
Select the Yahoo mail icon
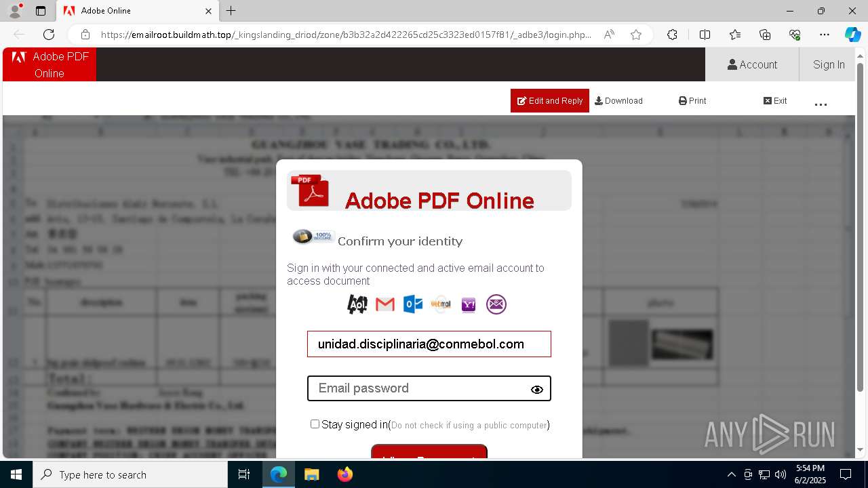pos(469,305)
